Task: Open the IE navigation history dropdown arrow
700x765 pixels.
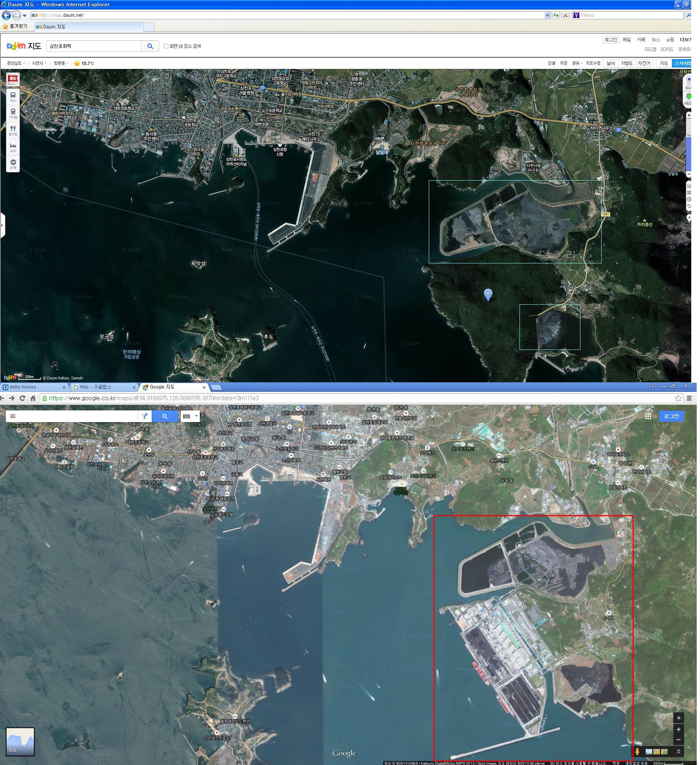Action: click(25, 16)
